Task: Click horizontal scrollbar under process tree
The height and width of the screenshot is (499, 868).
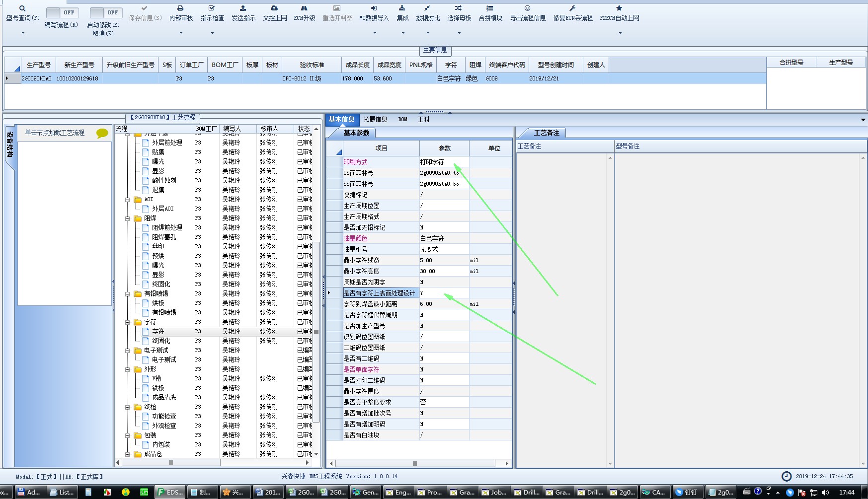Action: [171, 462]
